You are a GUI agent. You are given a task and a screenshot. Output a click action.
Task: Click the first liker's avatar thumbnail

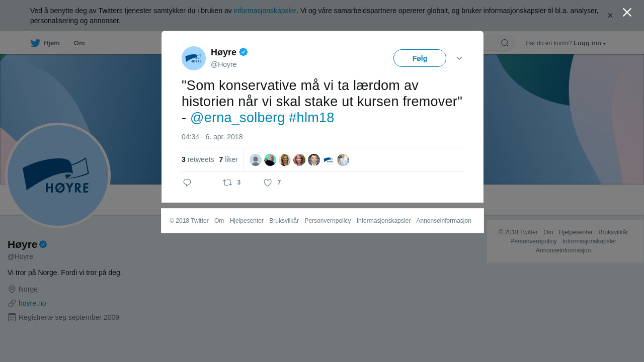256,160
